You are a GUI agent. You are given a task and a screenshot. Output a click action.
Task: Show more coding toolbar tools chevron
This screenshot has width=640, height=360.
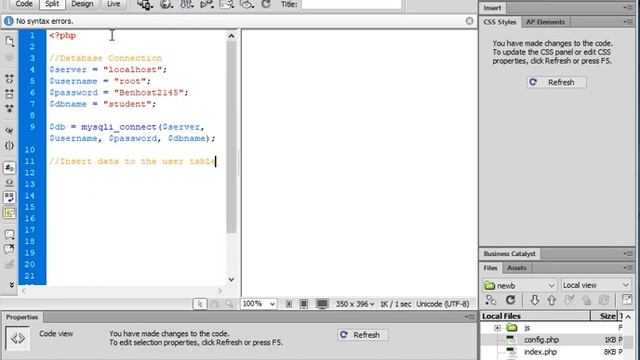11,285
